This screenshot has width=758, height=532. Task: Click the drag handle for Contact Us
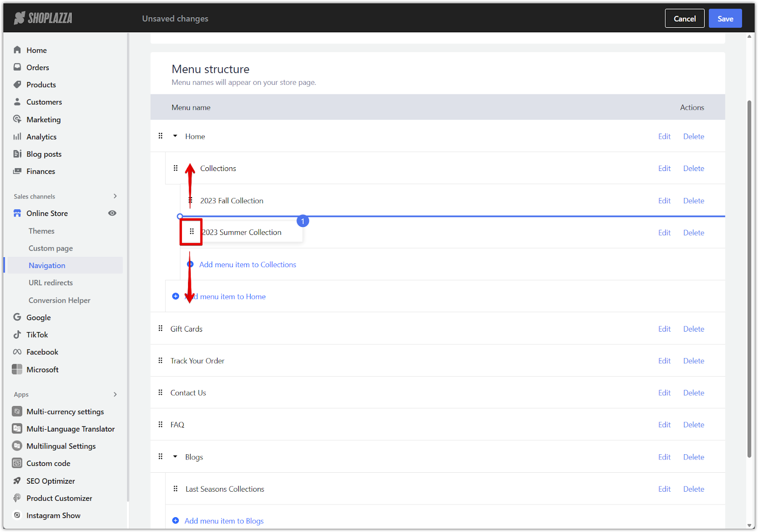point(161,392)
